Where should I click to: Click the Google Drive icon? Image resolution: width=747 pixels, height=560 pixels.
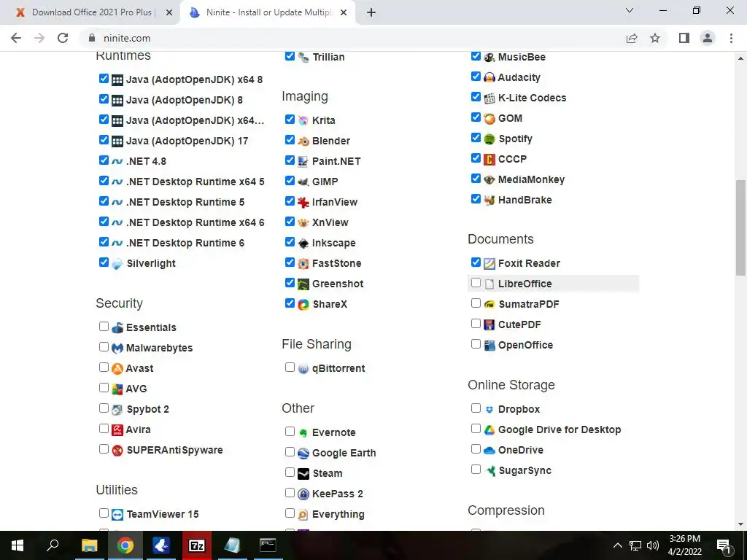(489, 430)
